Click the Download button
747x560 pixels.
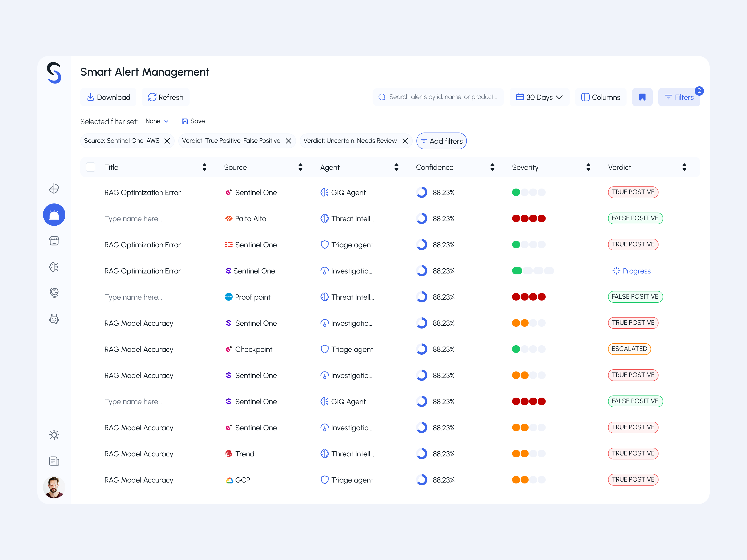(108, 97)
